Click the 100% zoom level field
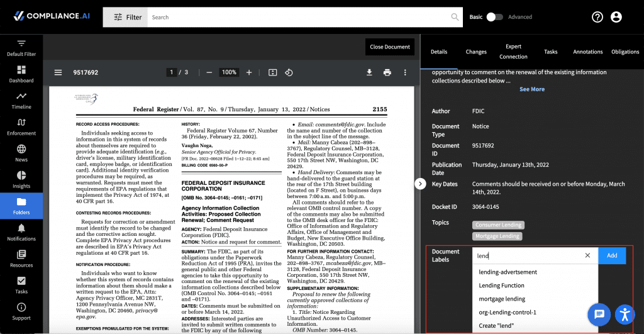The height and width of the screenshot is (334, 644). [x=229, y=72]
